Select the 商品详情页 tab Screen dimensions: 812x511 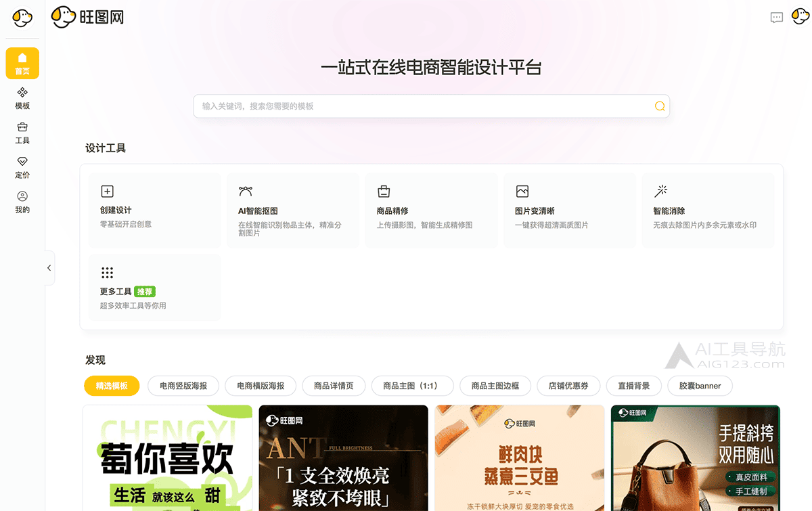point(334,386)
